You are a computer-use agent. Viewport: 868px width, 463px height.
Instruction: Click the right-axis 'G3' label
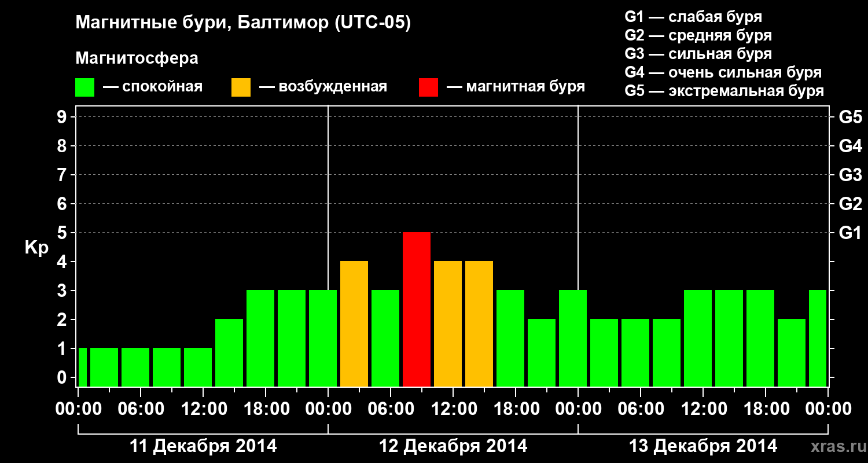coord(850,175)
